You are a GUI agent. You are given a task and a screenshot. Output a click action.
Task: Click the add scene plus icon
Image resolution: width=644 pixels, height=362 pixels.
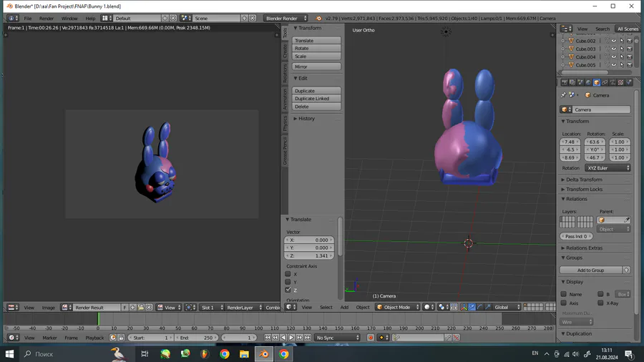pos(245,18)
